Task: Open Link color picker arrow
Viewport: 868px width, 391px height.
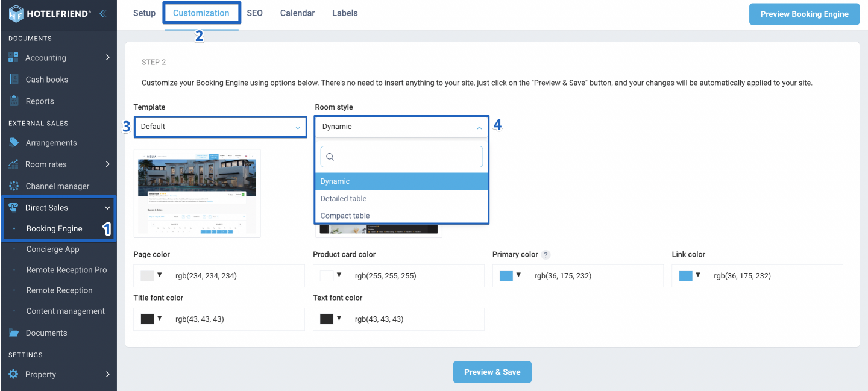Action: [x=698, y=275]
